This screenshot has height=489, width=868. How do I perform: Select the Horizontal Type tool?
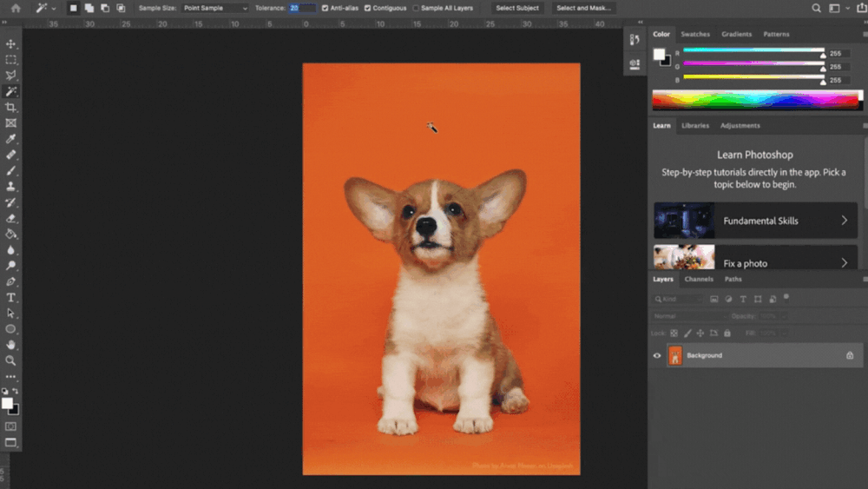coord(10,298)
